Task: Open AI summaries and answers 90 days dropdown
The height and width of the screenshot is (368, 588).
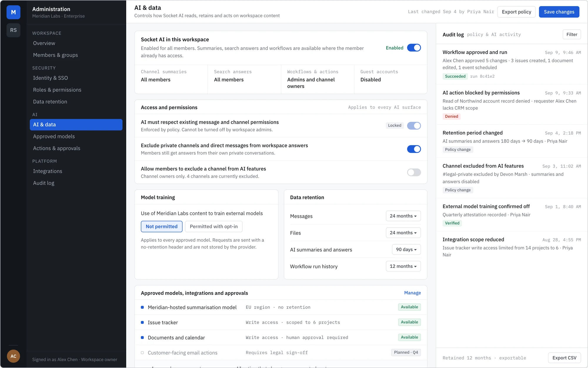Action: point(406,249)
